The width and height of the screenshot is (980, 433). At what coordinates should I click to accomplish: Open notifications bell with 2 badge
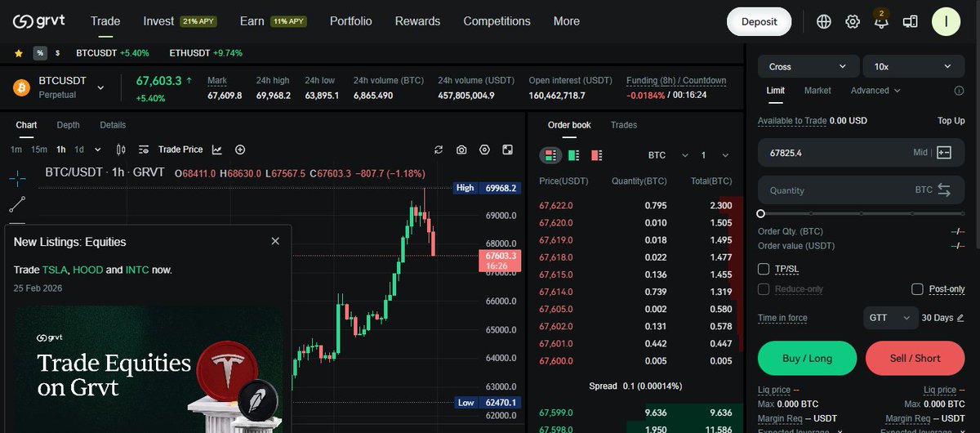[x=881, y=21]
